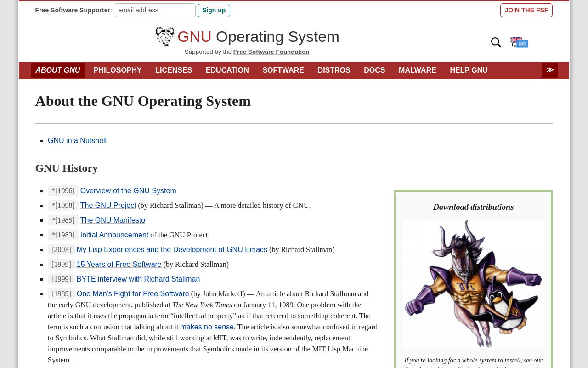Open My Lisp Experiences article link

tap(172, 250)
